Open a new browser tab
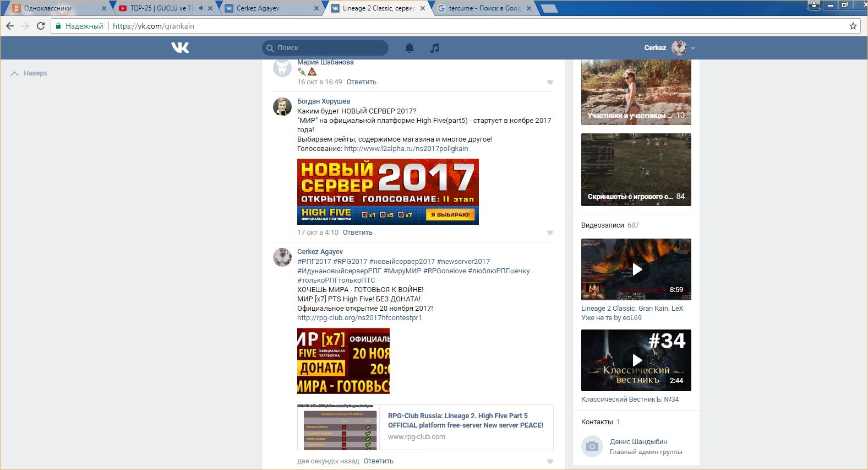868x470 pixels. click(549, 8)
